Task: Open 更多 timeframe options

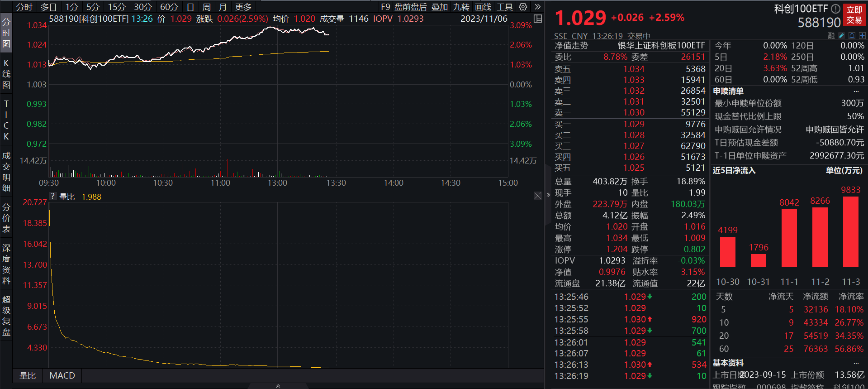Action: click(x=243, y=7)
